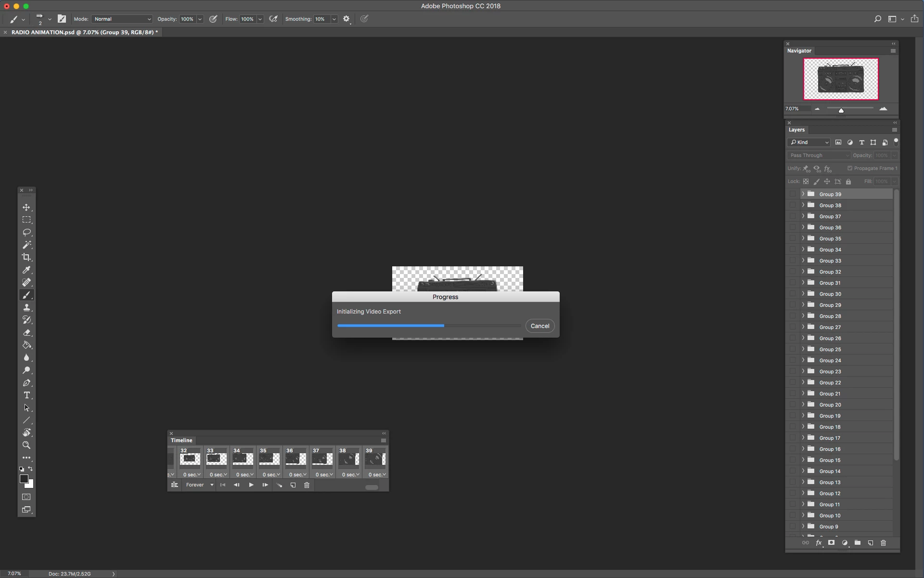Select the Crop tool

[x=26, y=257]
